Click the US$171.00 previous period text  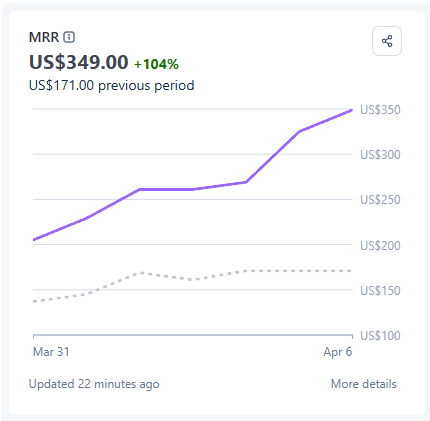tap(111, 85)
